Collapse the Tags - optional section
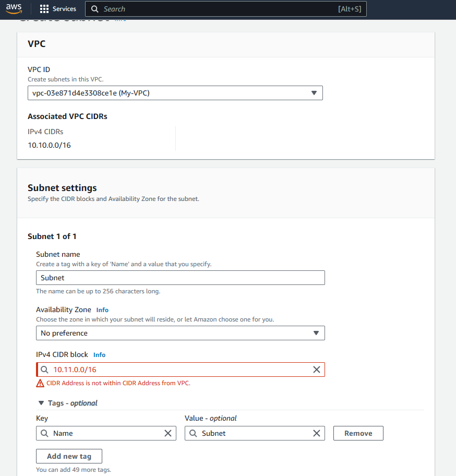456x476 pixels. coord(41,402)
